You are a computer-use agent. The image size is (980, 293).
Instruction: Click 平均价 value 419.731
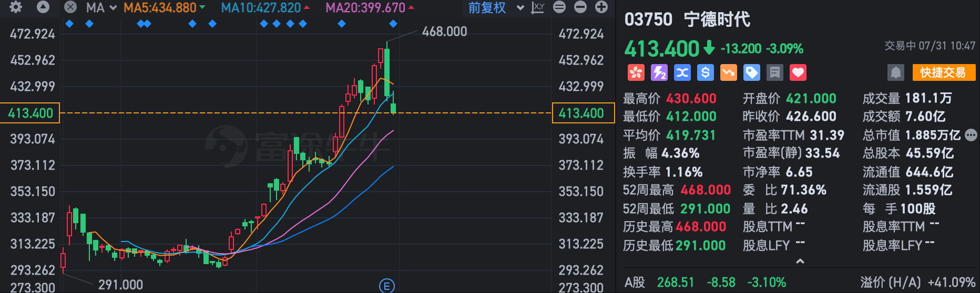[691, 135]
